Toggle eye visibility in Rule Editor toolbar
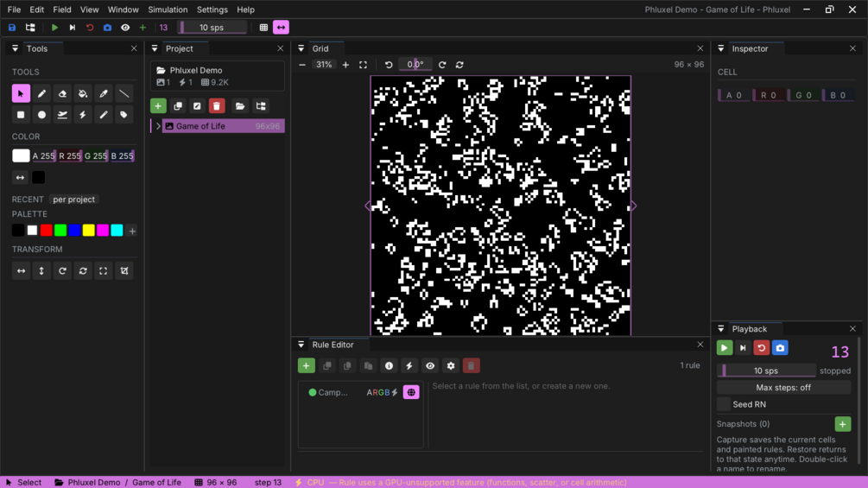Screen dimensions: 868x488 point(430,365)
